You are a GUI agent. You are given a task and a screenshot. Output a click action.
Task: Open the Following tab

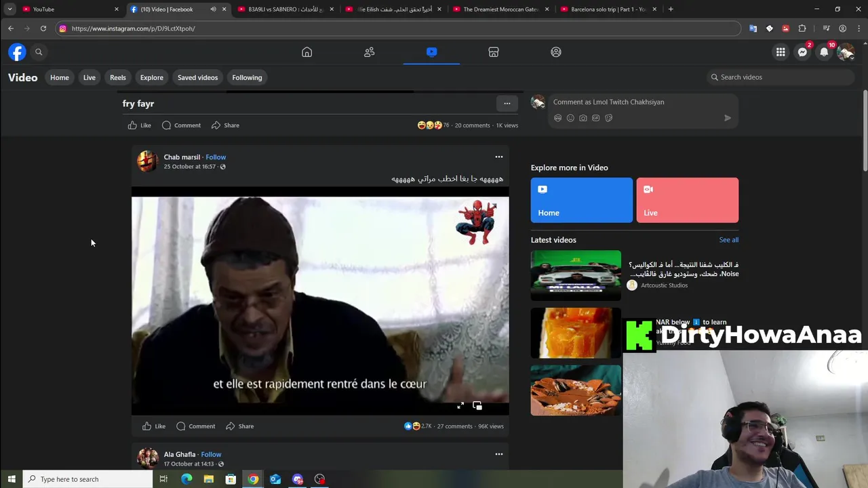[x=247, y=77]
